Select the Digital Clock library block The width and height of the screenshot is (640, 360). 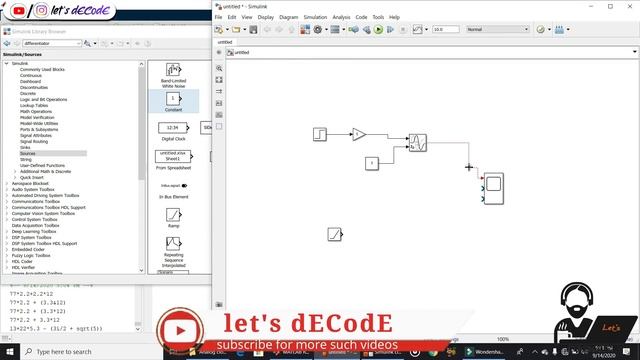pos(173,131)
